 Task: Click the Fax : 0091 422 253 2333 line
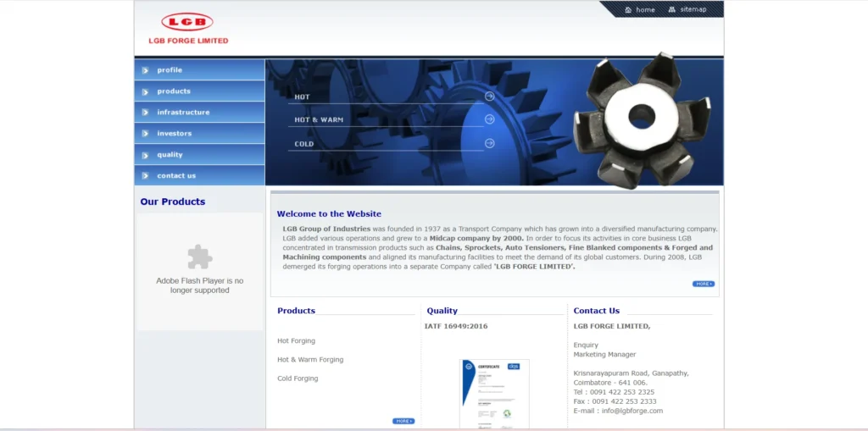[x=615, y=401]
